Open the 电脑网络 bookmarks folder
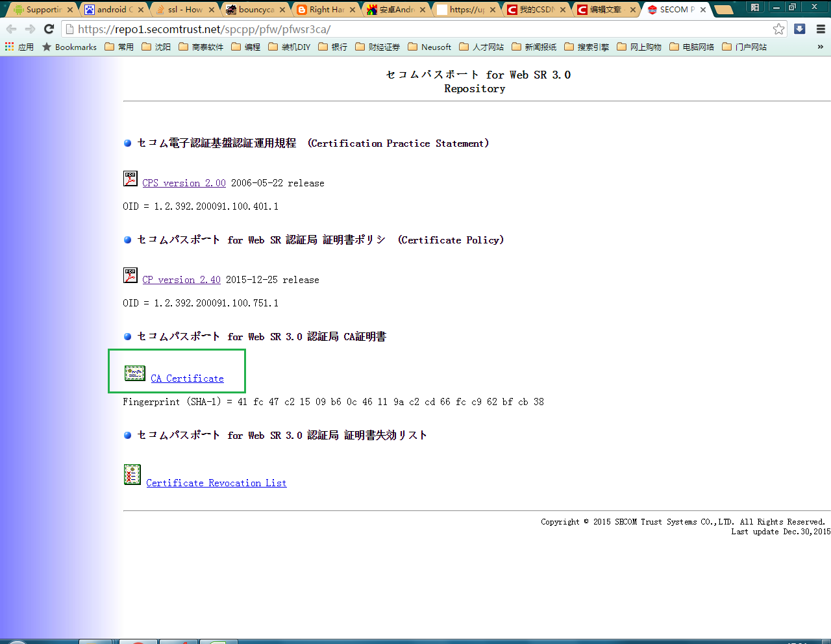 692,47
